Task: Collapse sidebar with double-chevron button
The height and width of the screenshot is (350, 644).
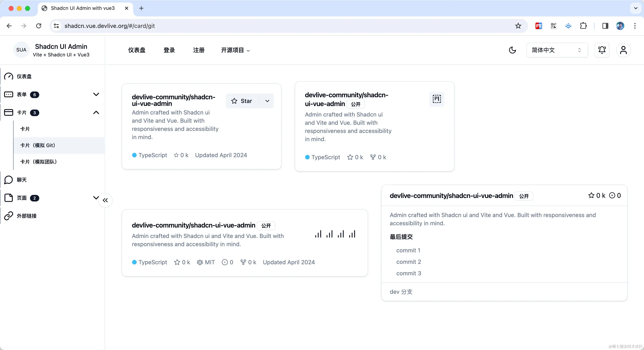Action: pos(105,200)
